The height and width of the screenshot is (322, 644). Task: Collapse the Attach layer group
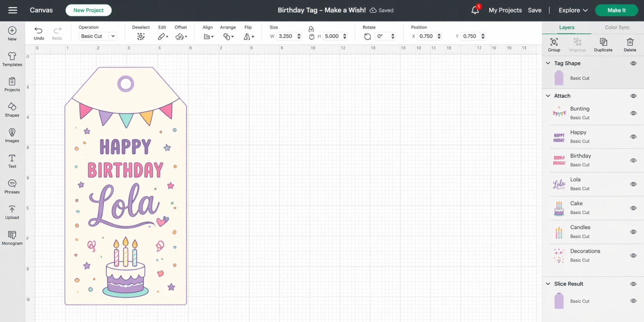point(548,96)
